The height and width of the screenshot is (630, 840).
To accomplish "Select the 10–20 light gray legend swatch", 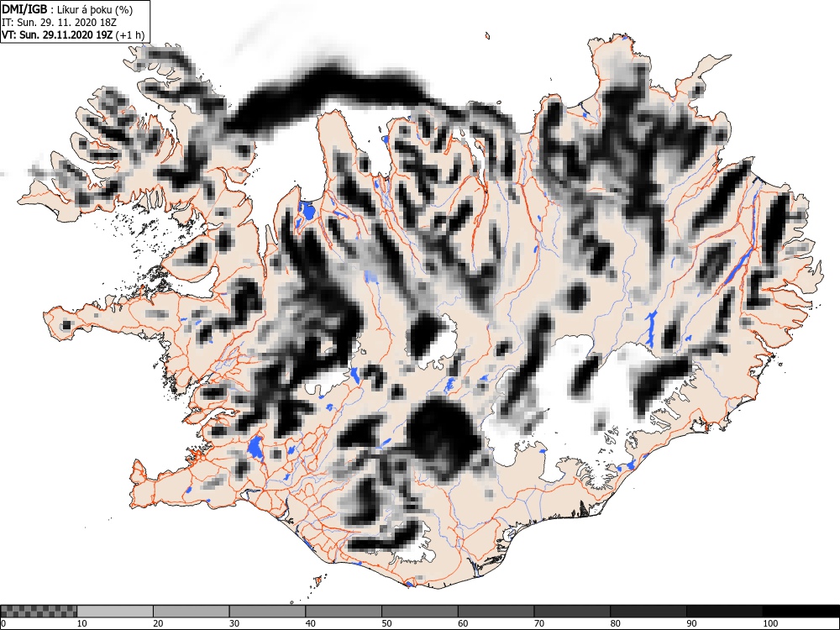I will coord(115,612).
